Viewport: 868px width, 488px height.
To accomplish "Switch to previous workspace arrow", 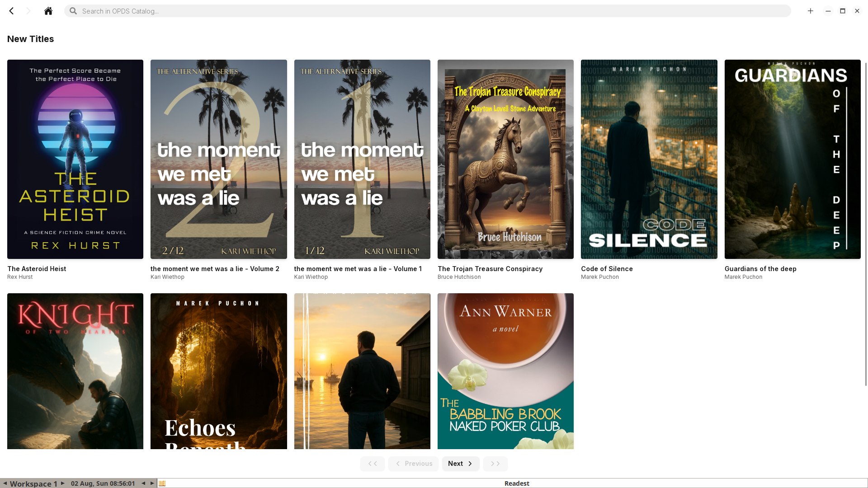I will coord(5,483).
